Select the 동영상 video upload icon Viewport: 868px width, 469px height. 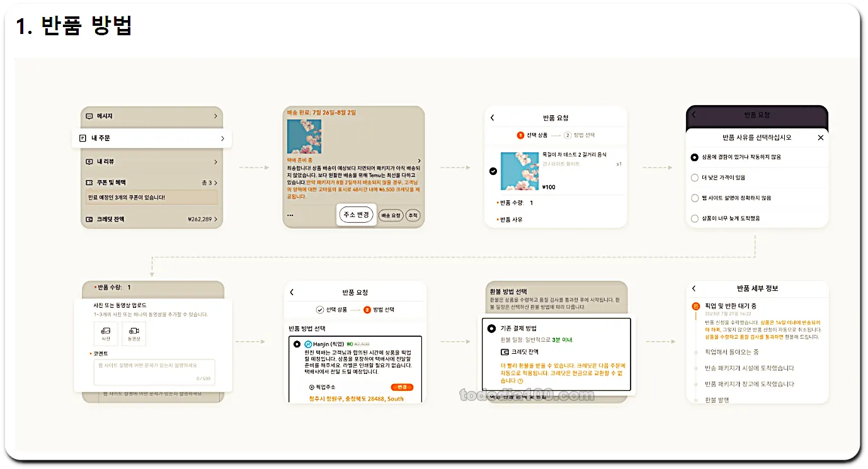pos(134,333)
